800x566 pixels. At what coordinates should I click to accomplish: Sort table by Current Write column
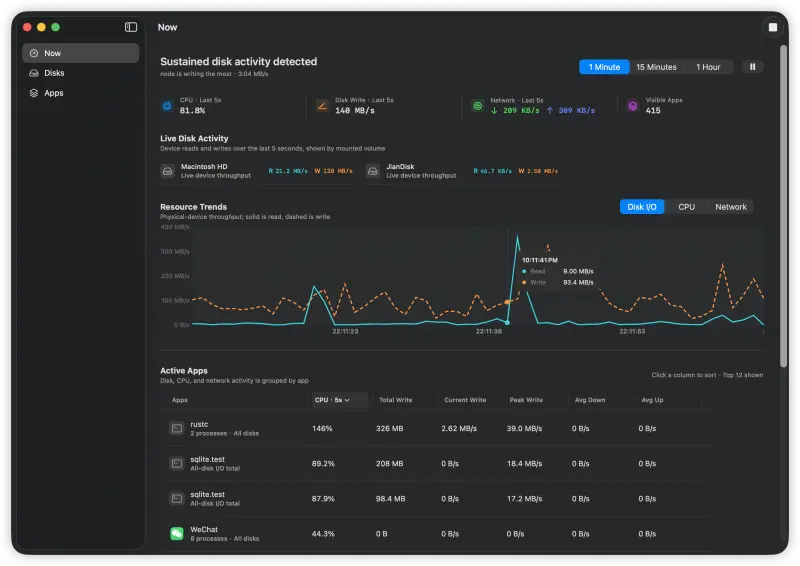click(465, 400)
